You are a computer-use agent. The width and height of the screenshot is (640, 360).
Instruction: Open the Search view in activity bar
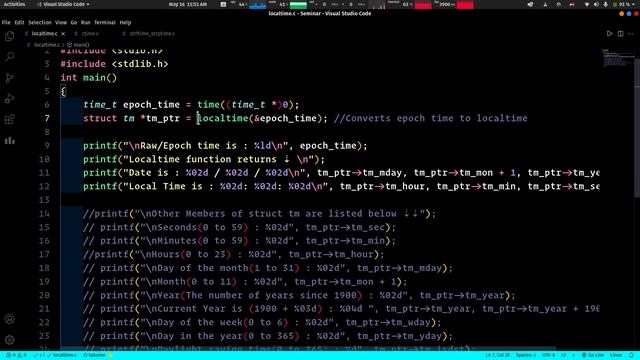pos(9,56)
